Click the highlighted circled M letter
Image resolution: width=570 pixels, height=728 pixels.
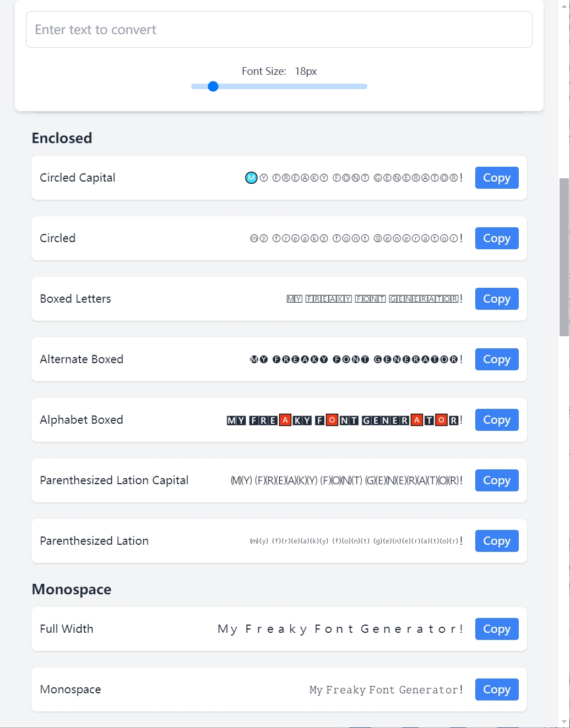pos(251,178)
